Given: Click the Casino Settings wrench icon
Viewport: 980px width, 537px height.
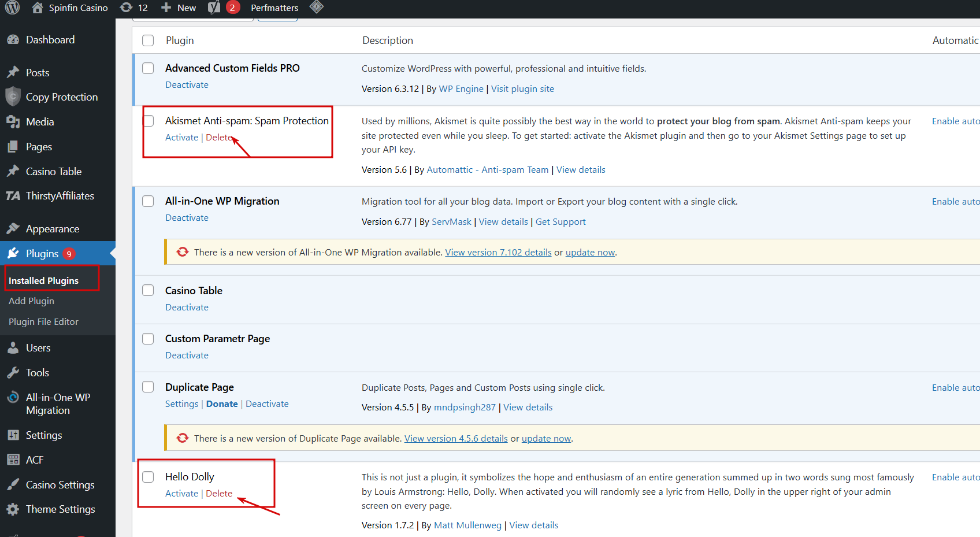Looking at the screenshot, I should point(13,484).
